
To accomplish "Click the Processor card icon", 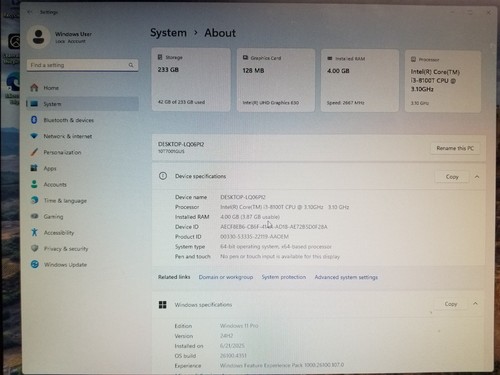I will point(413,59).
